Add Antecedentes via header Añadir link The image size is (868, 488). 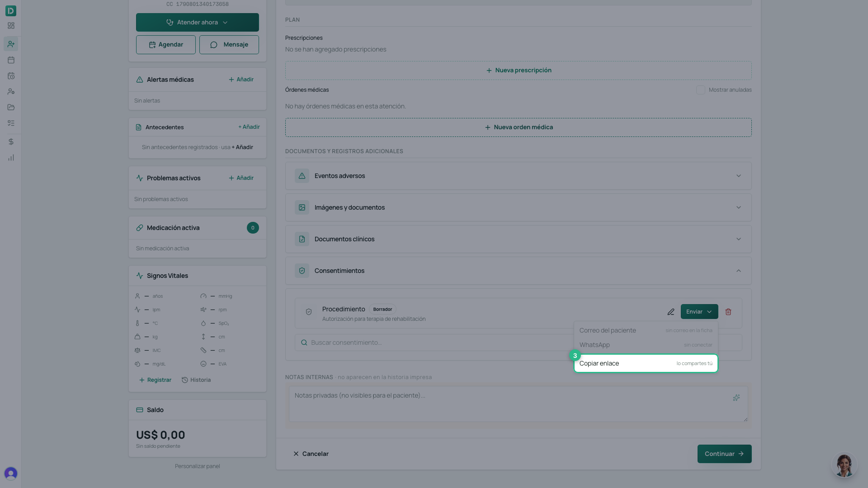coord(249,127)
